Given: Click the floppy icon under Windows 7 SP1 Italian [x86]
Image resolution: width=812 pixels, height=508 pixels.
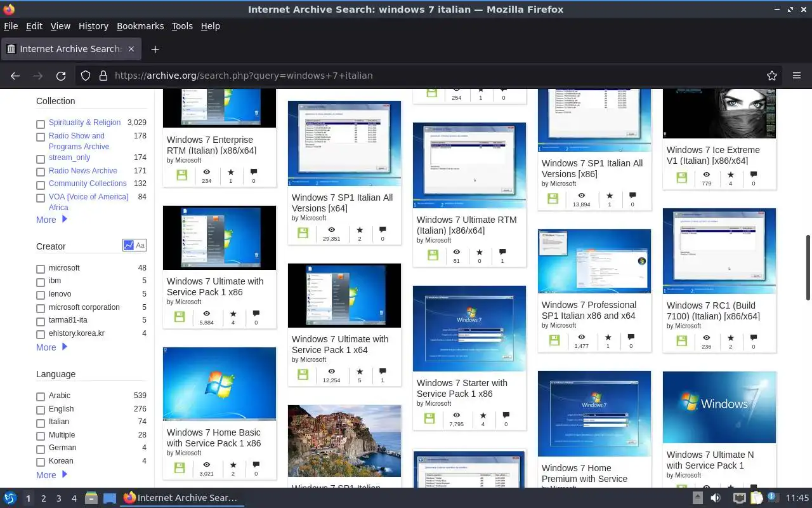Looking at the screenshot, I should pyautogui.click(x=553, y=199).
